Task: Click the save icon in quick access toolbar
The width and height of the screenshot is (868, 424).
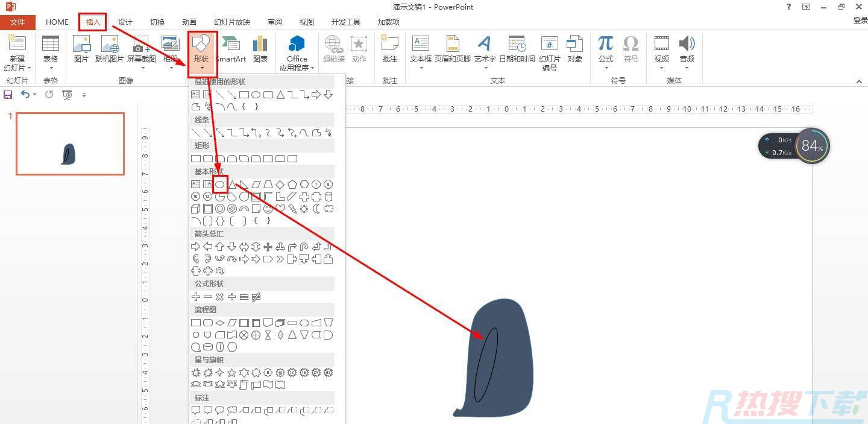Action: pos(8,95)
